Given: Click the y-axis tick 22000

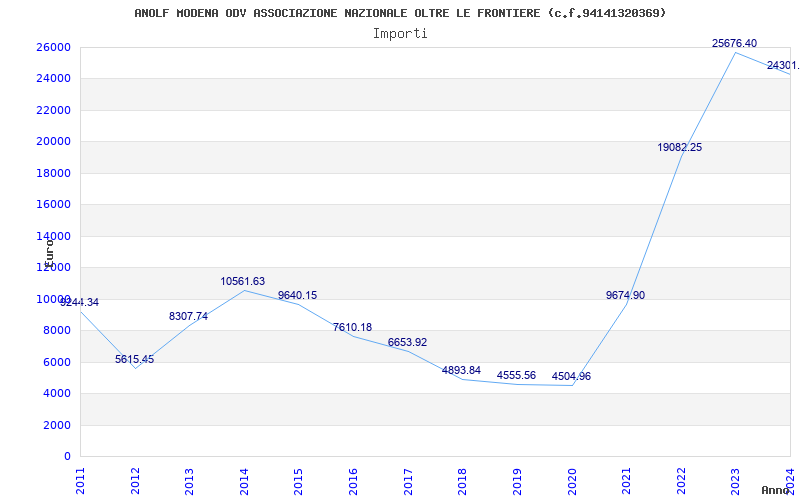Looking at the screenshot, I should pyautogui.click(x=53, y=110).
